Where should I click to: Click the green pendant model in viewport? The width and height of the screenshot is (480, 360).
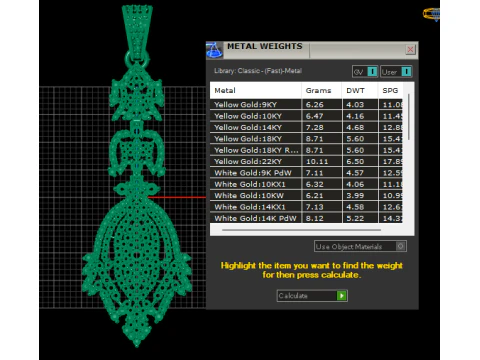(137, 177)
